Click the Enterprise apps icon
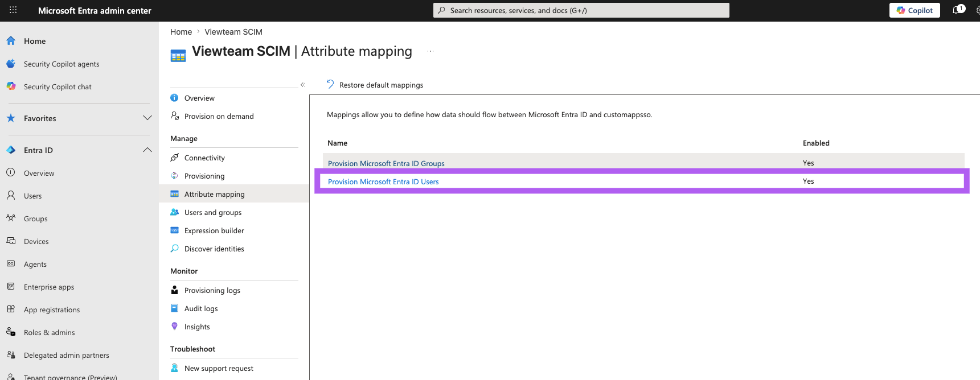 pos(11,287)
